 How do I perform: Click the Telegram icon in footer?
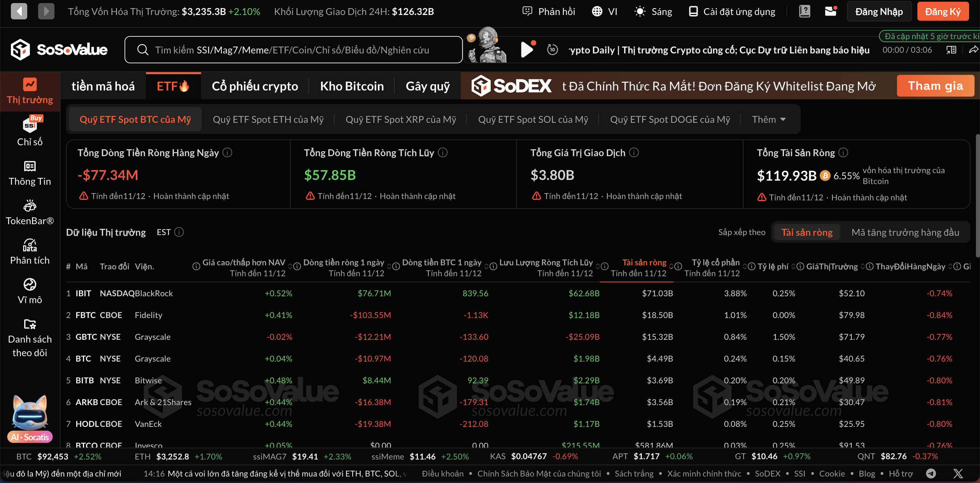pyautogui.click(x=931, y=473)
